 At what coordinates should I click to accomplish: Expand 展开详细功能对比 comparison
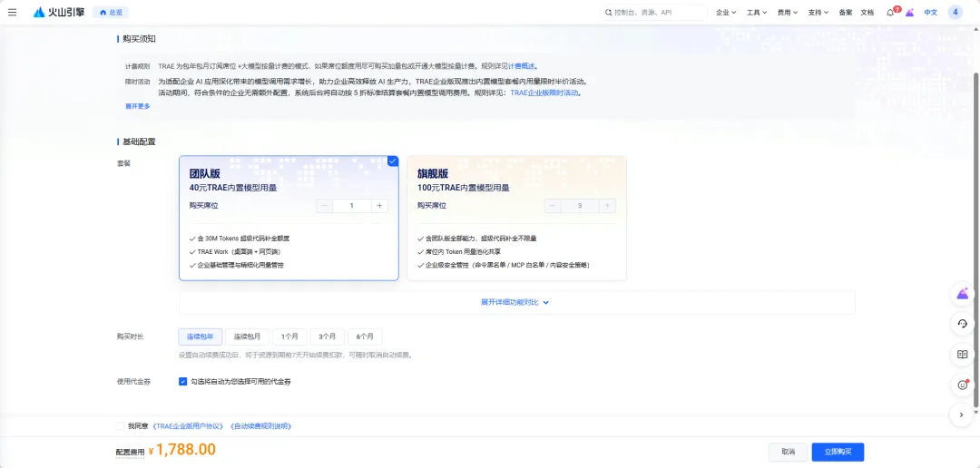[515, 302]
